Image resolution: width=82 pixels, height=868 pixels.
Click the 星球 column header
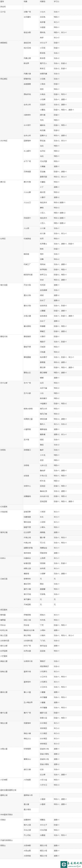(x=11, y=2)
